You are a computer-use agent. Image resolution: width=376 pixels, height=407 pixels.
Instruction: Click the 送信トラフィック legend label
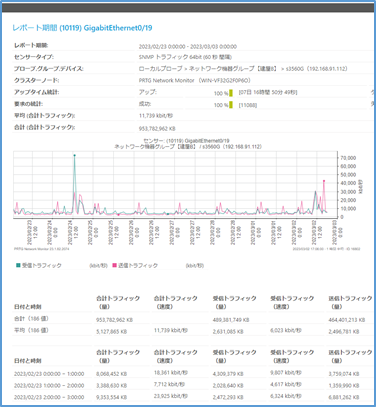138,265
